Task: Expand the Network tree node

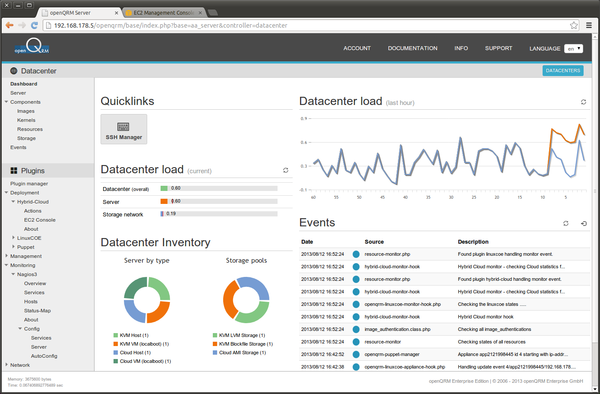Action: point(6,365)
